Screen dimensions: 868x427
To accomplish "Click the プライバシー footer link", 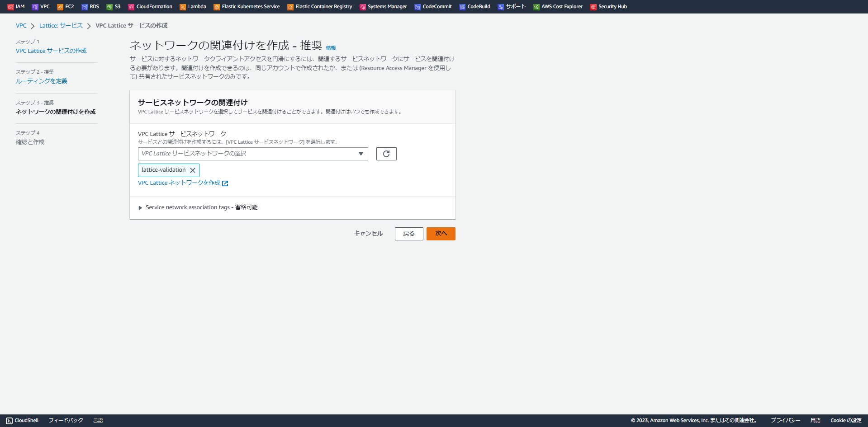I will click(786, 421).
